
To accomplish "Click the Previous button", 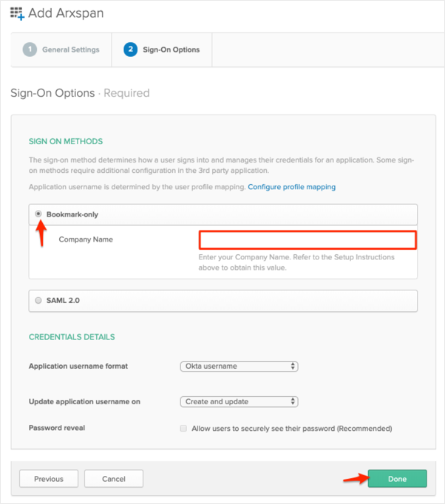I will 48,479.
